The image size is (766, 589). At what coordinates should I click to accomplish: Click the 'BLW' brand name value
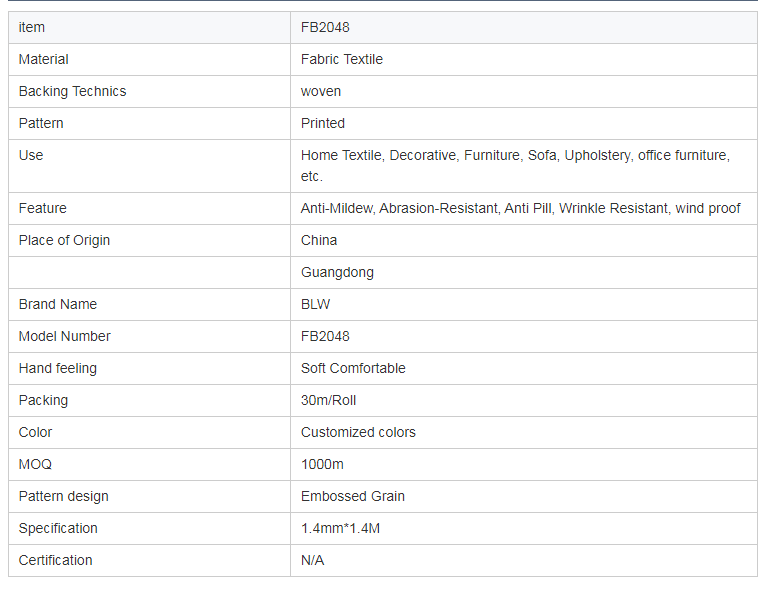click(x=315, y=304)
